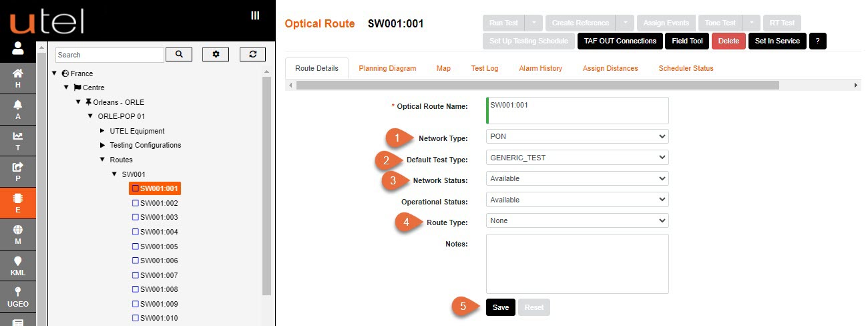Collapse the ORLE-POP 01 node
Viewport: 868px width, 326px height.
[90, 116]
